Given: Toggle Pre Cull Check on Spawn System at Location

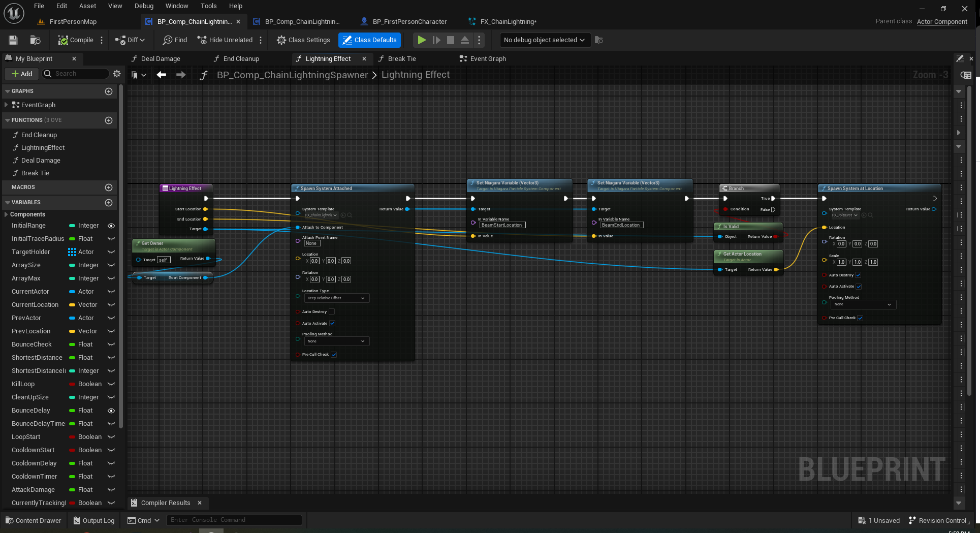Looking at the screenshot, I should [x=860, y=318].
